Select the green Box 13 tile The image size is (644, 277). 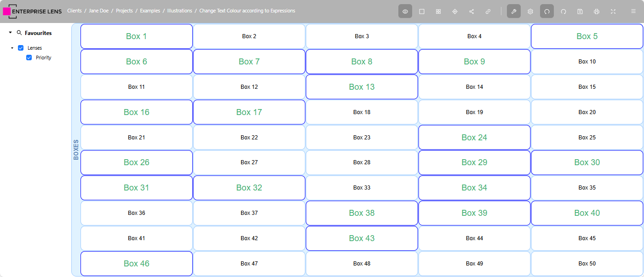click(x=362, y=87)
